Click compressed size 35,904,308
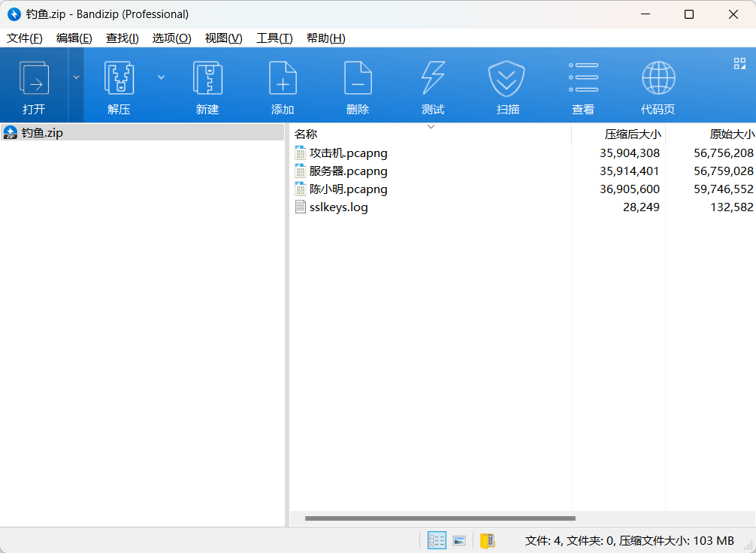The image size is (756, 553). coord(630,153)
